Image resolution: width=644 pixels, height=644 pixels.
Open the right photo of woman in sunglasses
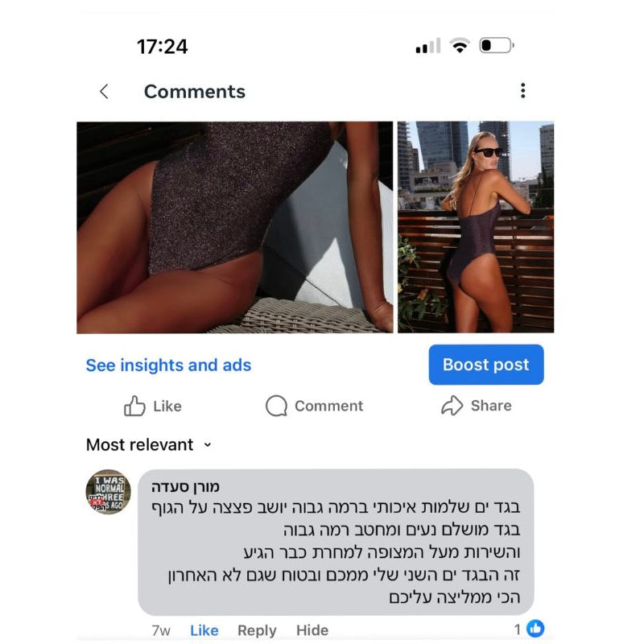476,227
